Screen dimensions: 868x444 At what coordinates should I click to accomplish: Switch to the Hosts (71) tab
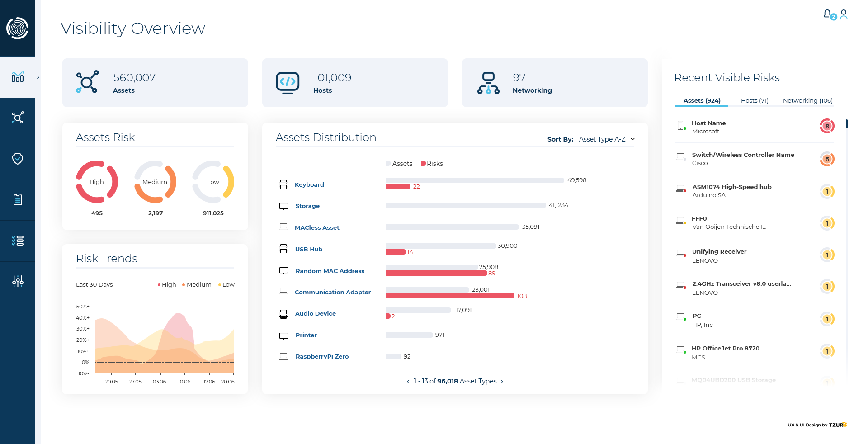pyautogui.click(x=755, y=100)
